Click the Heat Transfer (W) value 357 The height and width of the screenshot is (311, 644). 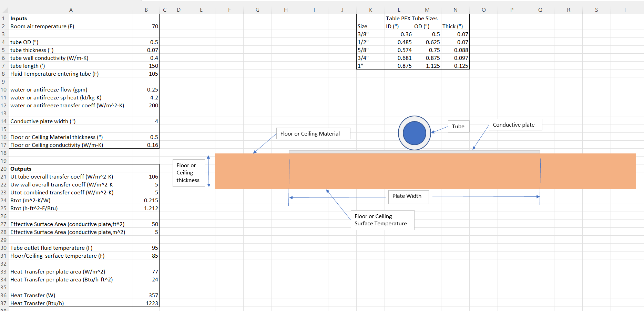tap(146, 296)
